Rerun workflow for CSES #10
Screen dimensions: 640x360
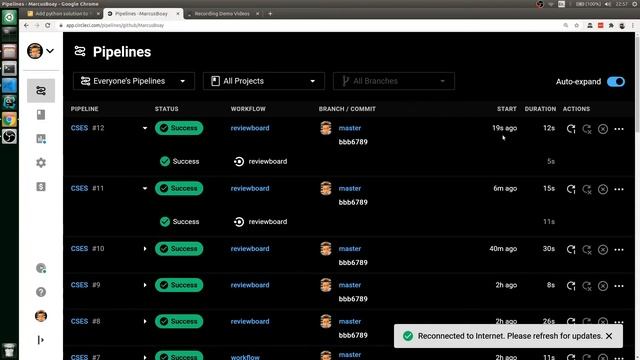pos(571,249)
